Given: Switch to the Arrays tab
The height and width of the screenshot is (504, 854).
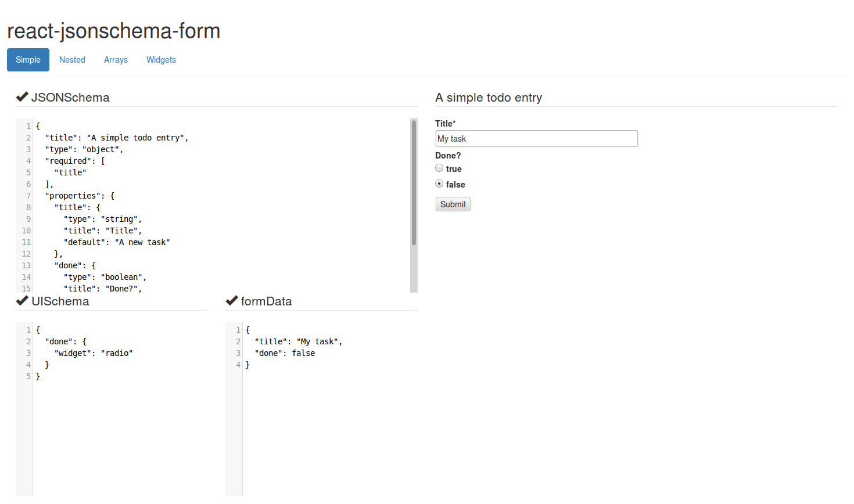Looking at the screenshot, I should click(116, 60).
